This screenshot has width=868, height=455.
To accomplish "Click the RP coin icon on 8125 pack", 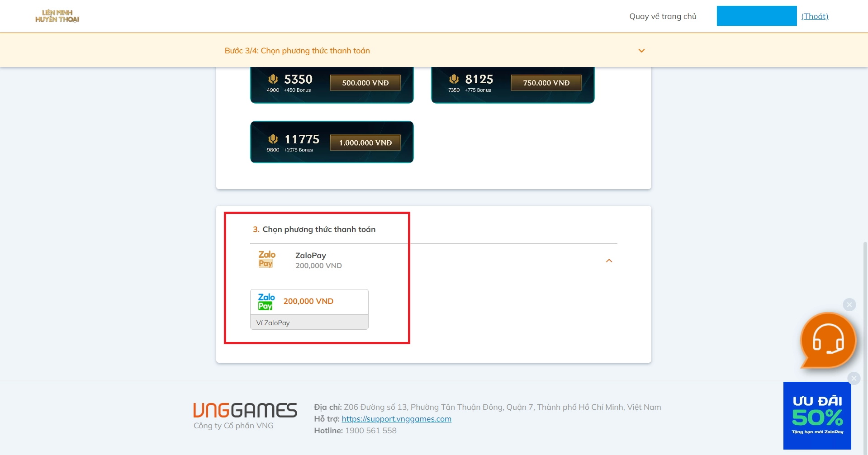I will coord(454,79).
